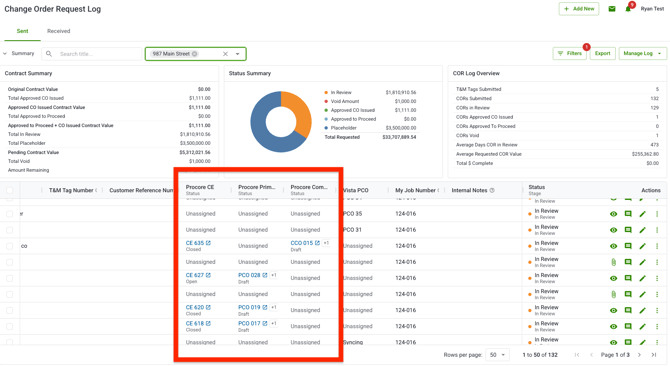Viewport: 670px width, 366px height.
Task: Collapse the Summary section chevron
Action: pyautogui.click(x=5, y=54)
